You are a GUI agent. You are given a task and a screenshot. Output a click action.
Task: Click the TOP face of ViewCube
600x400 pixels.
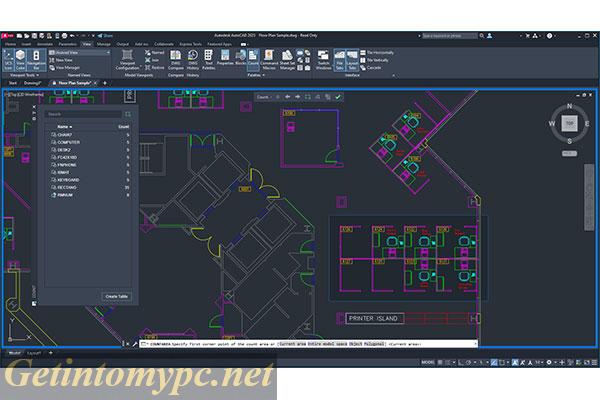(x=569, y=123)
